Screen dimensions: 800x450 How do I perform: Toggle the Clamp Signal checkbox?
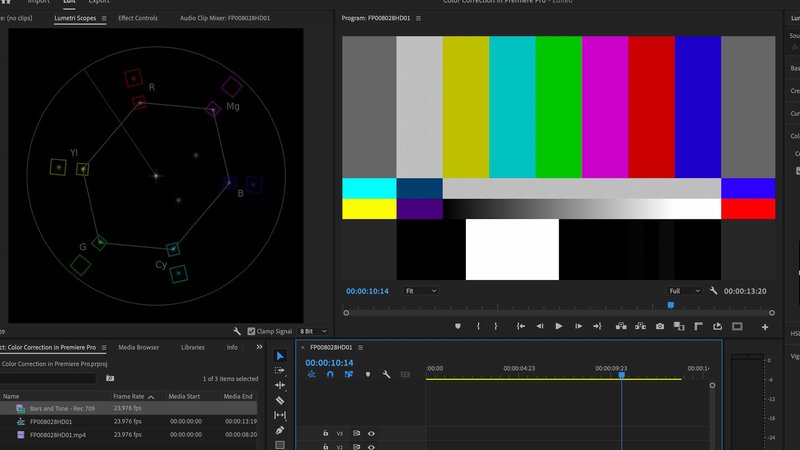point(251,331)
